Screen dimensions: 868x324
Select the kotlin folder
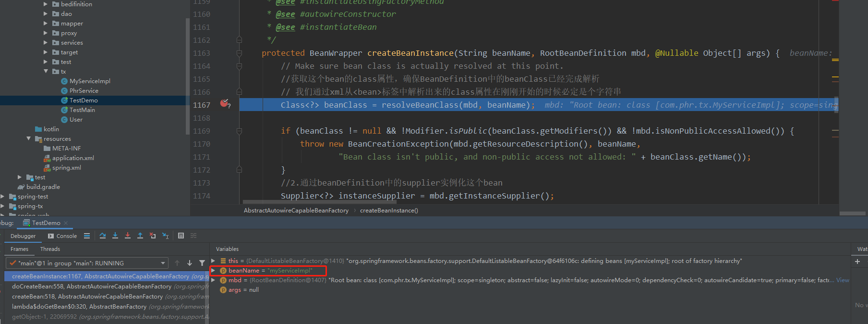51,129
